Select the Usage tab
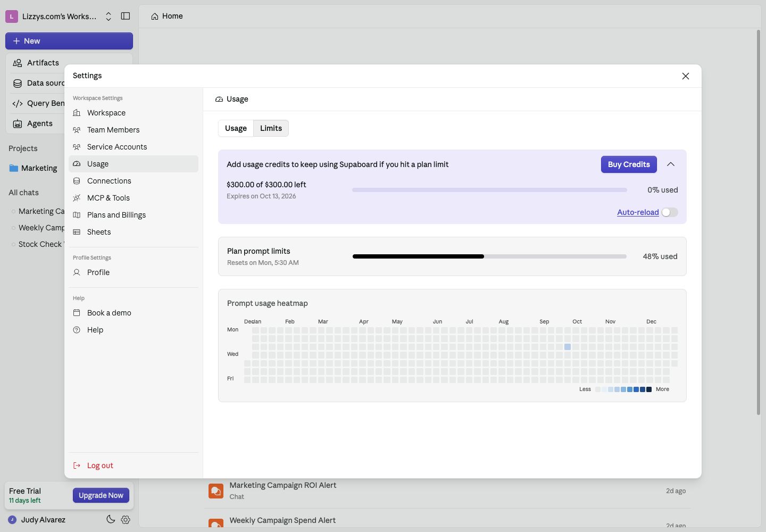766x532 pixels. 236,128
